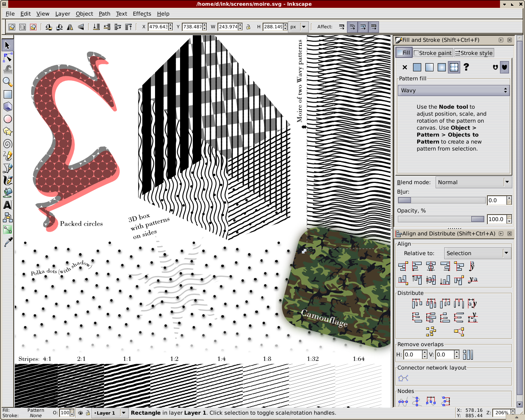Click the zoom percentage field
The height and width of the screenshot is (420, 525).
point(502,413)
